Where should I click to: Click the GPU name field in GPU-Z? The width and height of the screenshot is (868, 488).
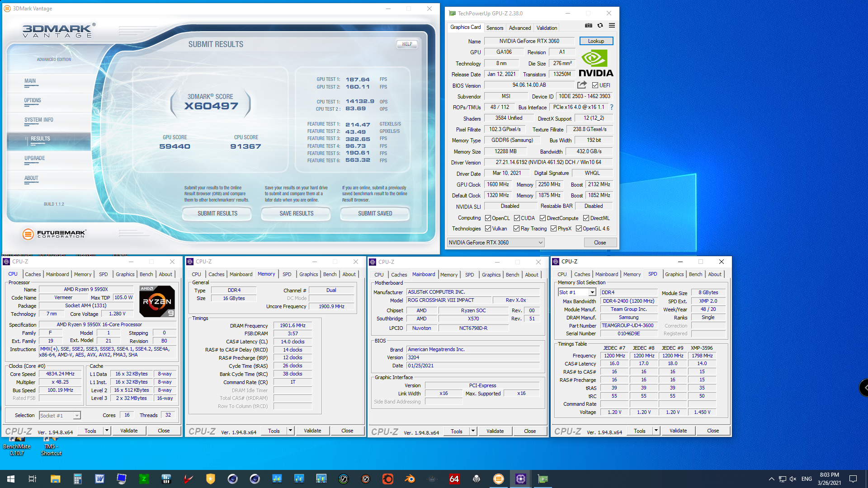[529, 41]
